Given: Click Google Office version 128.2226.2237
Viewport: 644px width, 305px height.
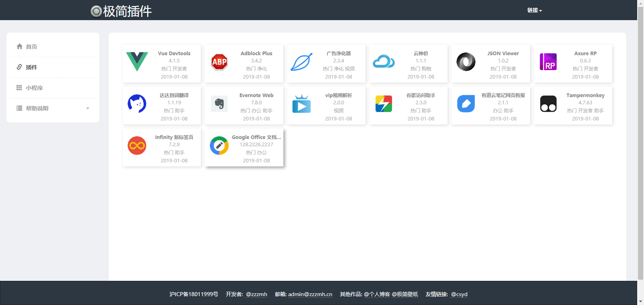Looking at the screenshot, I should pyautogui.click(x=256, y=145).
